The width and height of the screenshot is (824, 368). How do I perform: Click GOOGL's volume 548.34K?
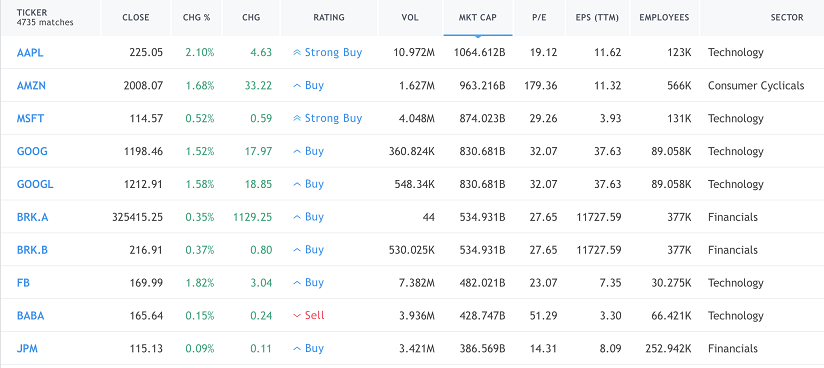pyautogui.click(x=415, y=184)
